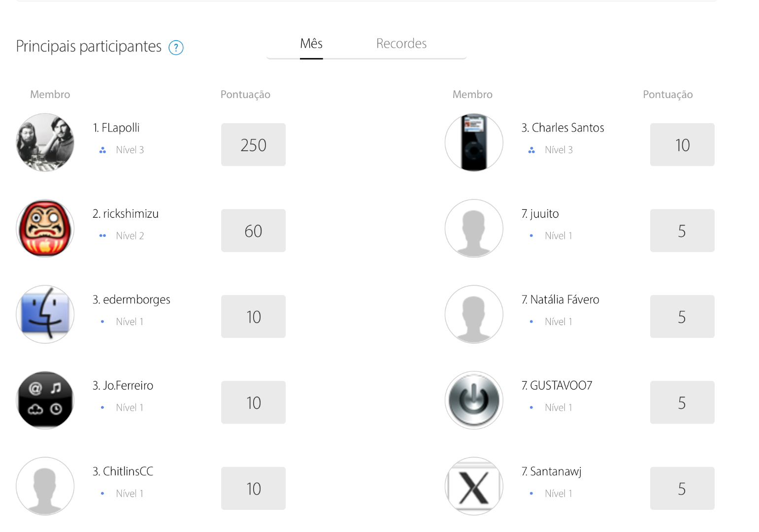This screenshot has height=532, width=759.
Task: Click rickshimizu's red daruma avatar
Action: pyautogui.click(x=45, y=228)
